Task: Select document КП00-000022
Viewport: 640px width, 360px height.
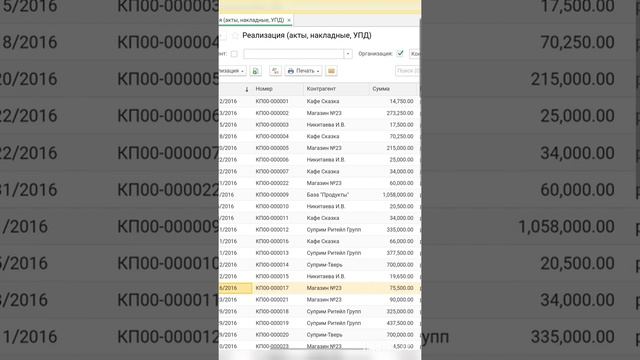Action: (272, 183)
